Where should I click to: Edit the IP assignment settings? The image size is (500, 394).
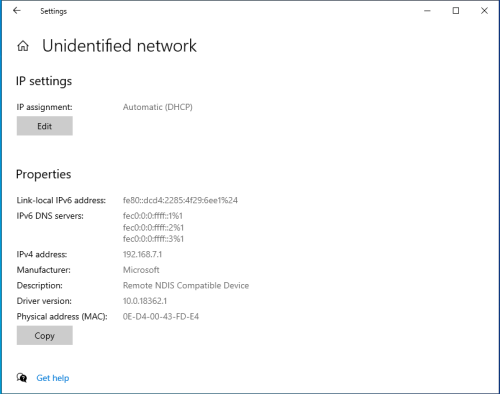[45, 126]
